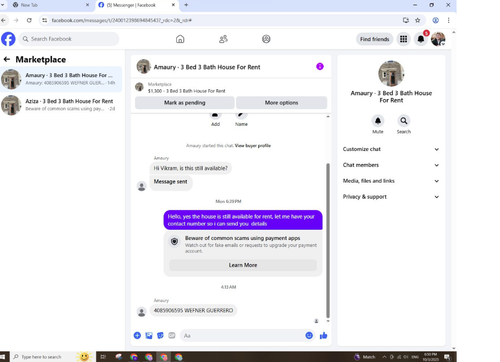The width and height of the screenshot is (500, 362).
Task: Click Windows taskbar search box
Action: tap(52, 357)
